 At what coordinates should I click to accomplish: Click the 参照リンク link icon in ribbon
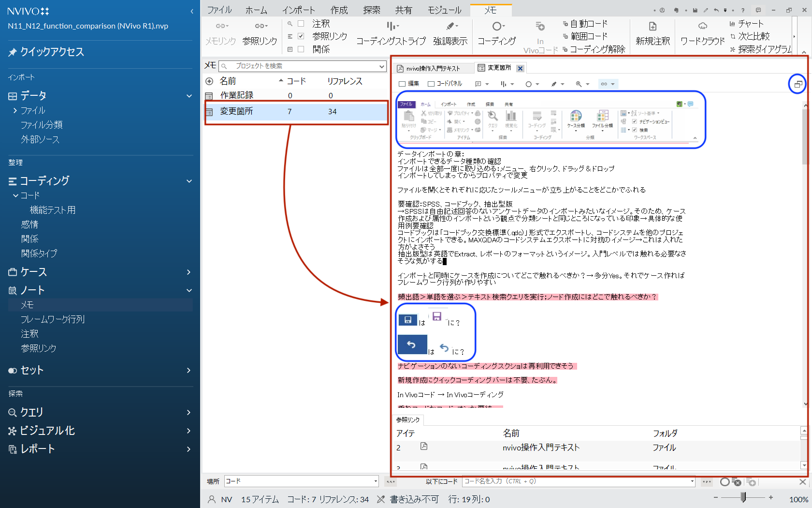click(x=260, y=27)
